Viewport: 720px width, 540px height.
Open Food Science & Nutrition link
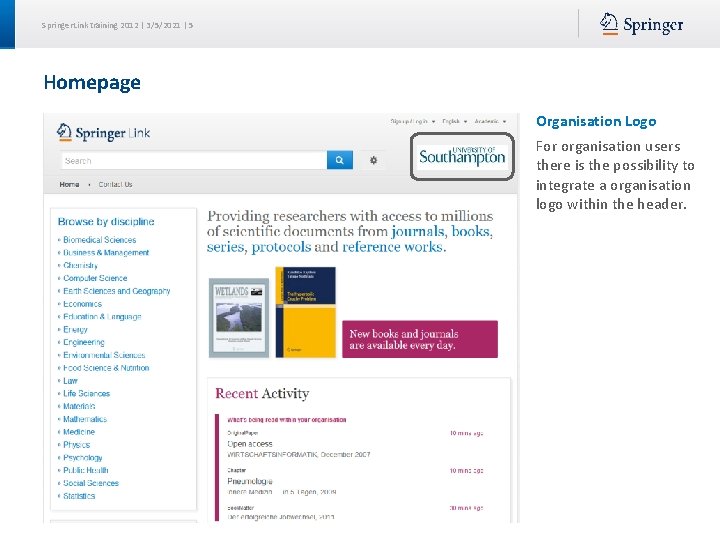(x=106, y=368)
